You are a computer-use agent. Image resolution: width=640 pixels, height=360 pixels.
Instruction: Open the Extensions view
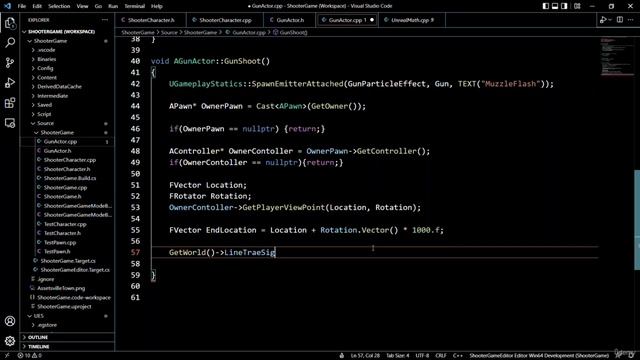click(10, 102)
